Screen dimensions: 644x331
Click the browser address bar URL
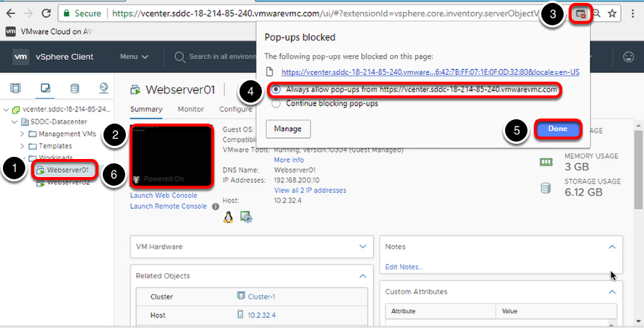[324, 14]
